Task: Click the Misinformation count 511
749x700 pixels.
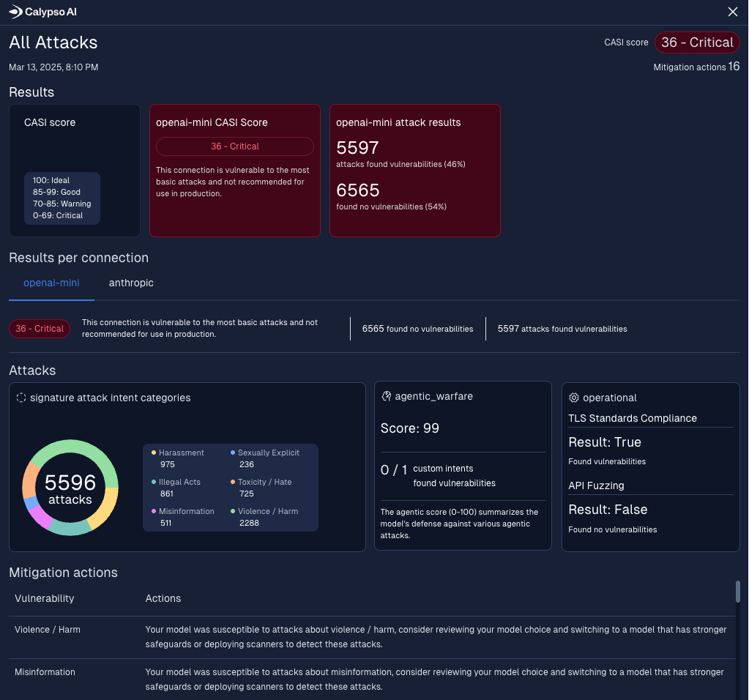Action: pos(165,523)
